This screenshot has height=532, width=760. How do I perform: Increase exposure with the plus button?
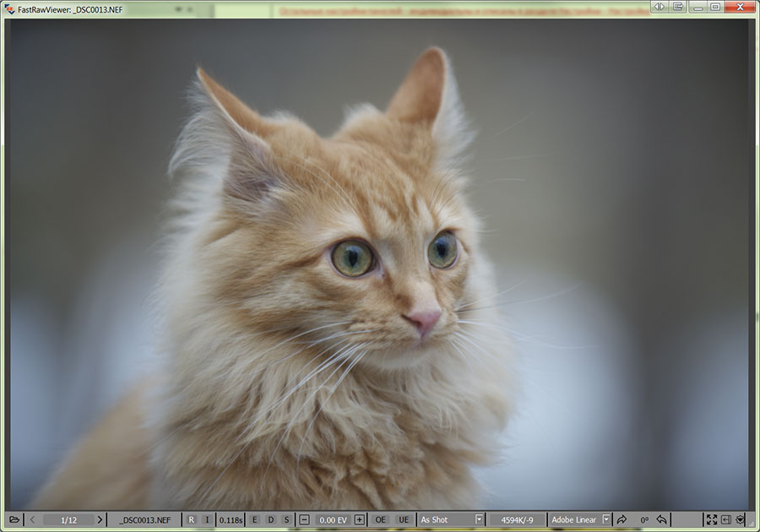pos(359,519)
